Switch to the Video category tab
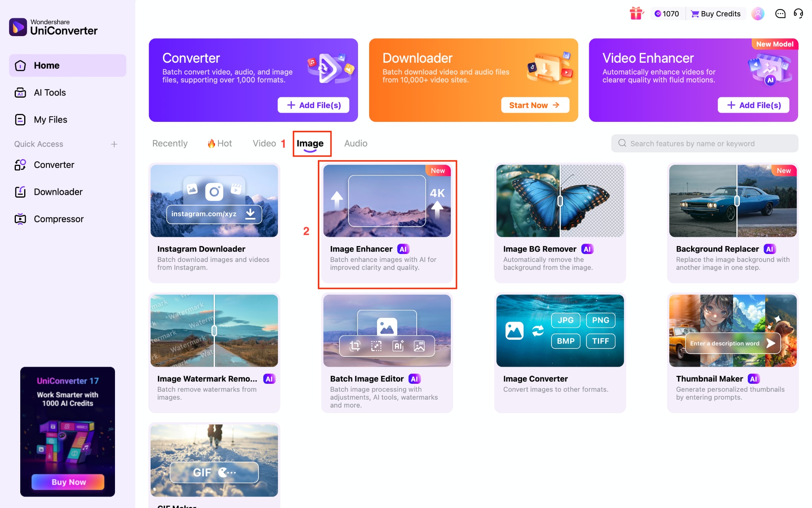This screenshot has width=812, height=508. click(x=264, y=143)
